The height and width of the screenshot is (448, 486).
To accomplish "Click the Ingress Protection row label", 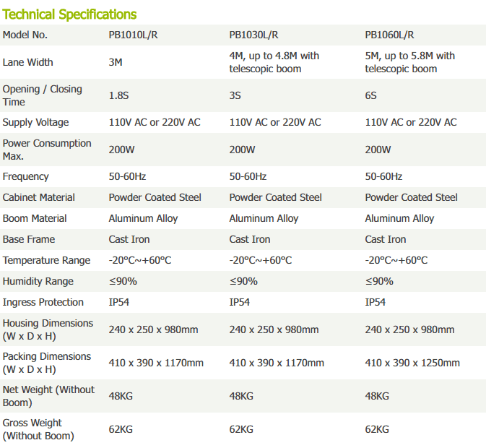I will [x=43, y=302].
